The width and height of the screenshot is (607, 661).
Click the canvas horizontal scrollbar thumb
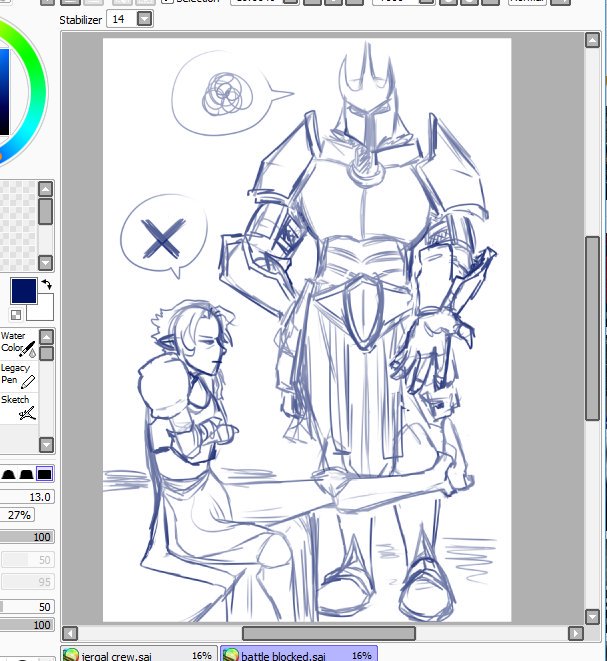coord(329,633)
